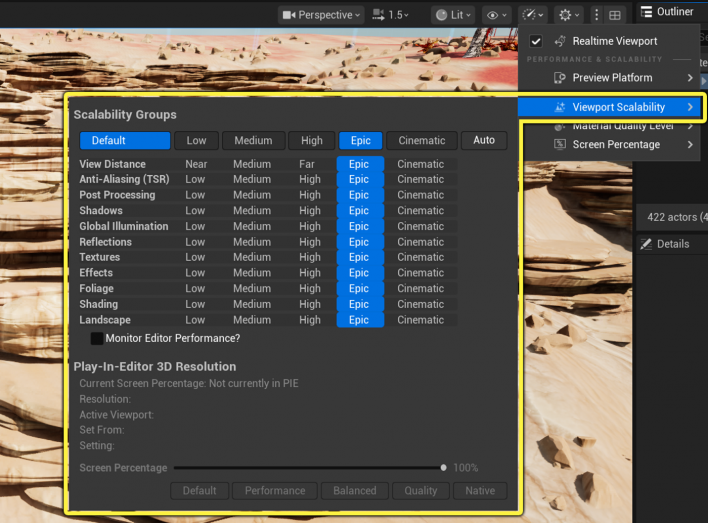This screenshot has height=523, width=708.
Task: Set Shadows quality to Low
Action: [195, 210]
